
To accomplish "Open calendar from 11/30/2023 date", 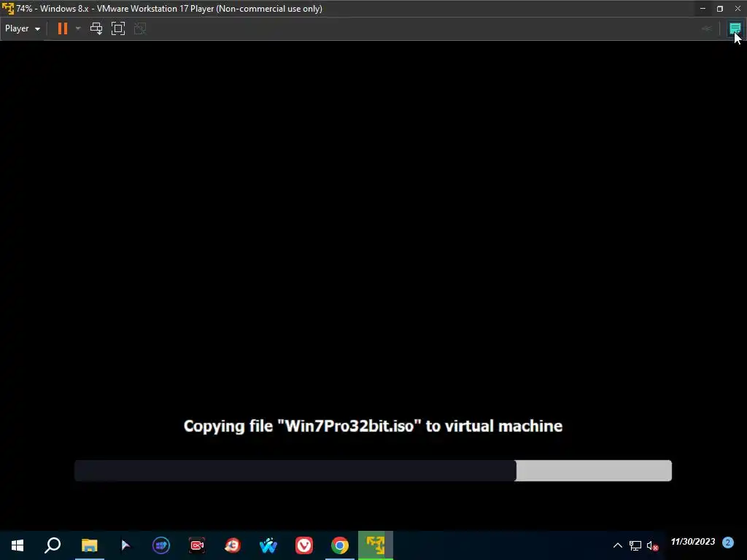I will pos(693,542).
